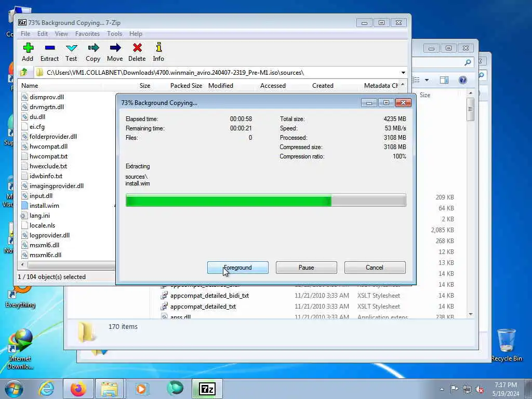Open Explorer help icon

[x=462, y=80]
